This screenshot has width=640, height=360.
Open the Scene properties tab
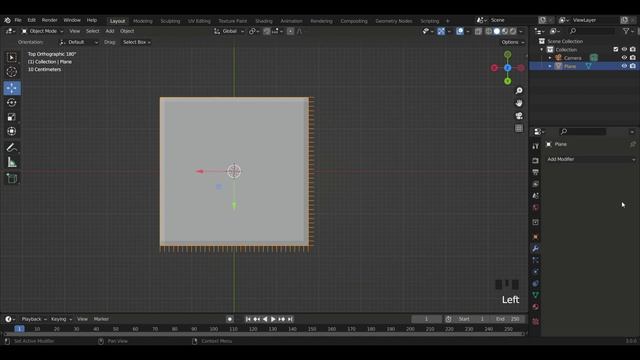[x=536, y=196]
